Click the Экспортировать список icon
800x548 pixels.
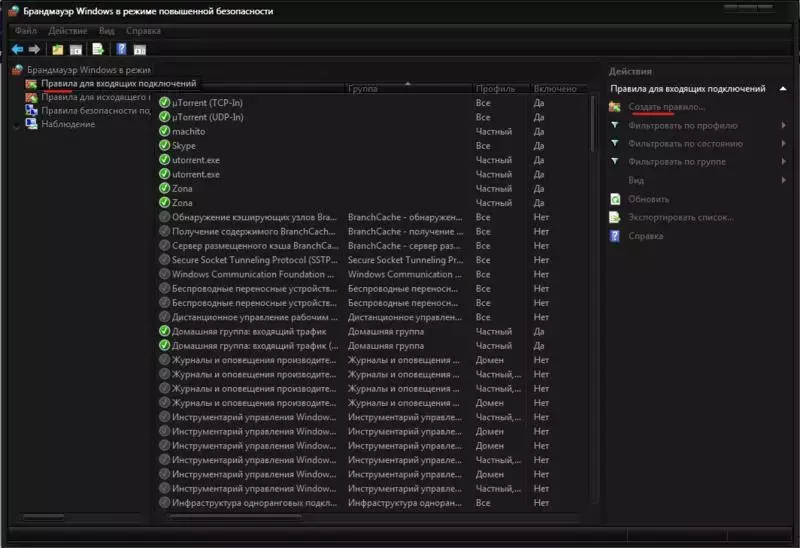[615, 217]
